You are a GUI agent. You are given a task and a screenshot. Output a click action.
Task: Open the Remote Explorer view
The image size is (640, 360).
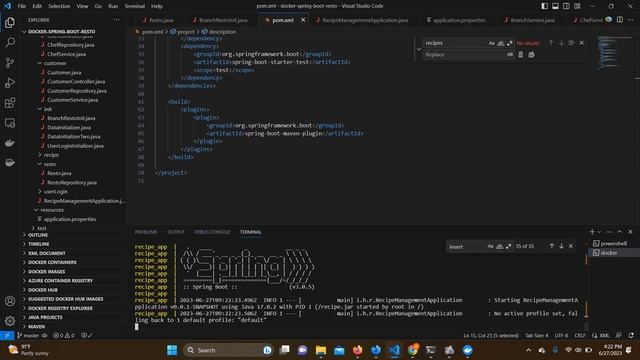pos(10,122)
